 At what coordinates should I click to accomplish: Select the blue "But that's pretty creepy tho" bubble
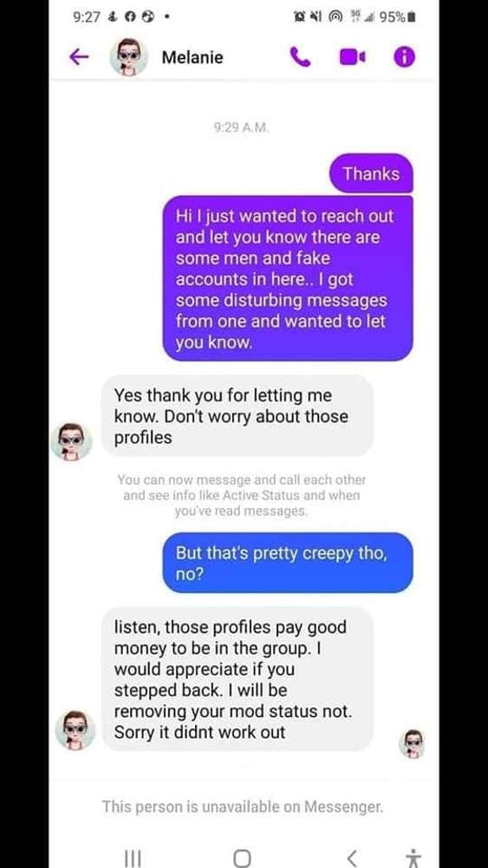[x=288, y=563]
